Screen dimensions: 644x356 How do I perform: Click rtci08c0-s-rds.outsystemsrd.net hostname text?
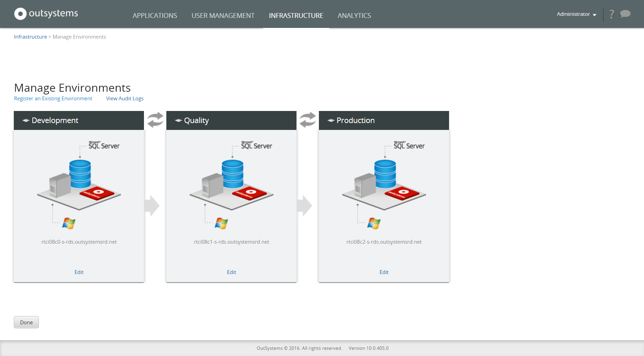pos(79,242)
